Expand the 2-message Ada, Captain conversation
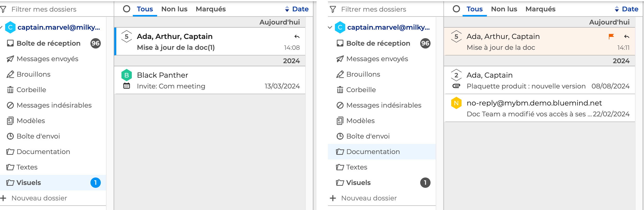The width and height of the screenshot is (644, 210). [x=456, y=75]
